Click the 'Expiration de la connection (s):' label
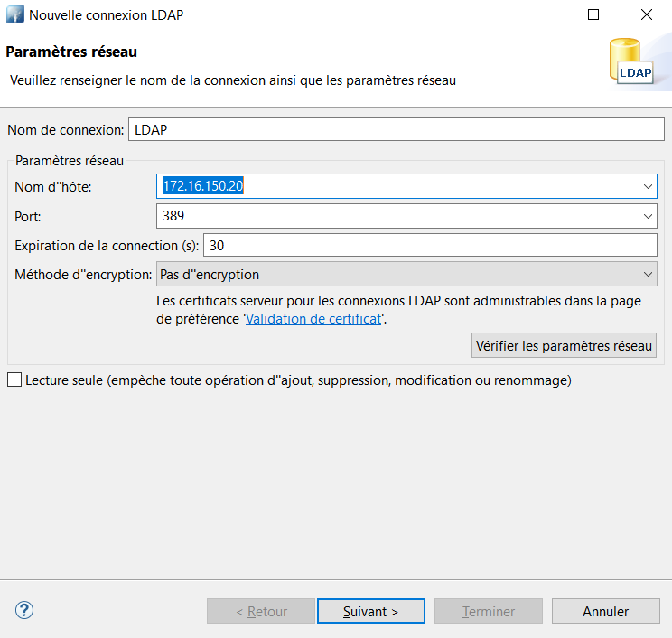672x638 pixels. (107, 246)
